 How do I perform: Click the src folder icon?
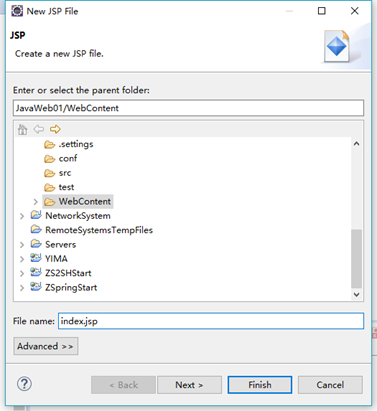[50, 173]
